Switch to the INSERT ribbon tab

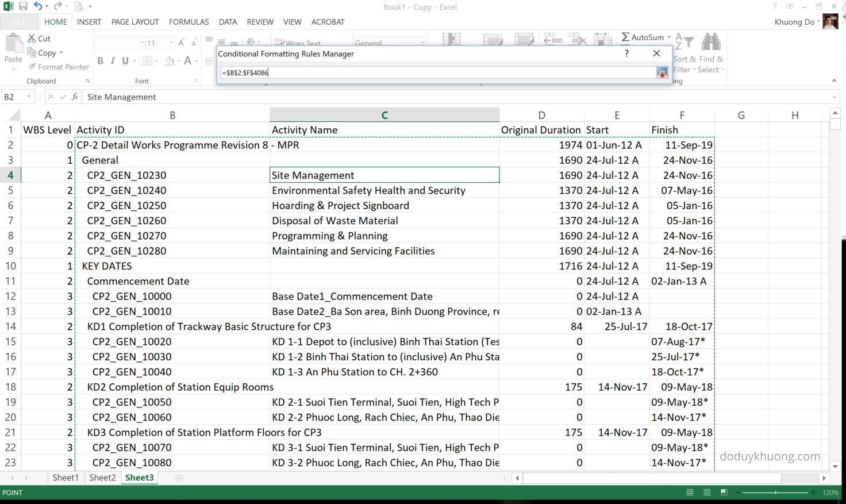89,22
